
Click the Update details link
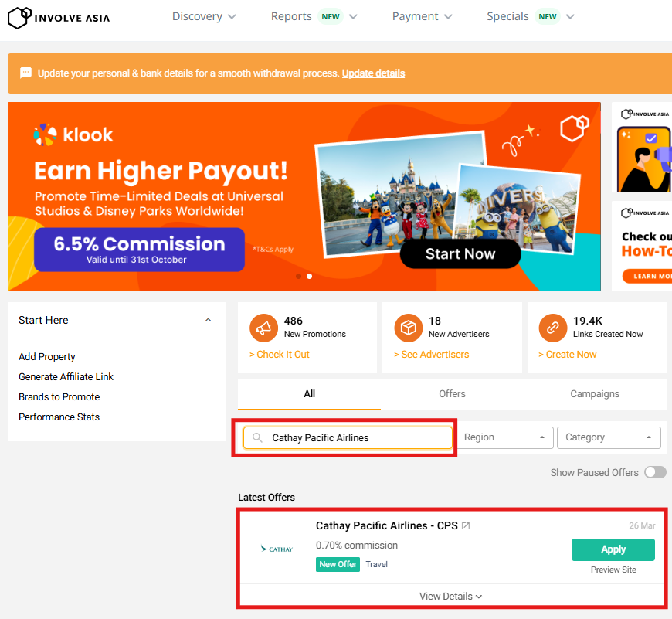click(373, 73)
